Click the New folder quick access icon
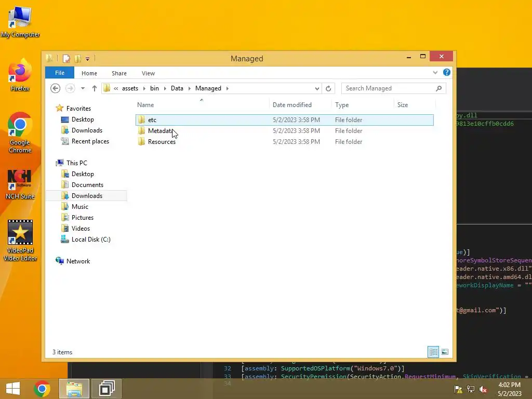The width and height of the screenshot is (532, 399). click(x=78, y=59)
